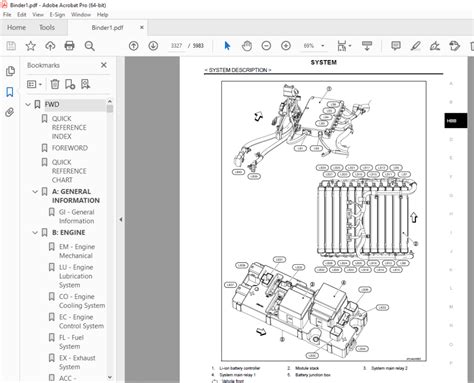This screenshot has width=474, height=383.
Task: Select the Binder1.pdf document tab
Action: 107,28
